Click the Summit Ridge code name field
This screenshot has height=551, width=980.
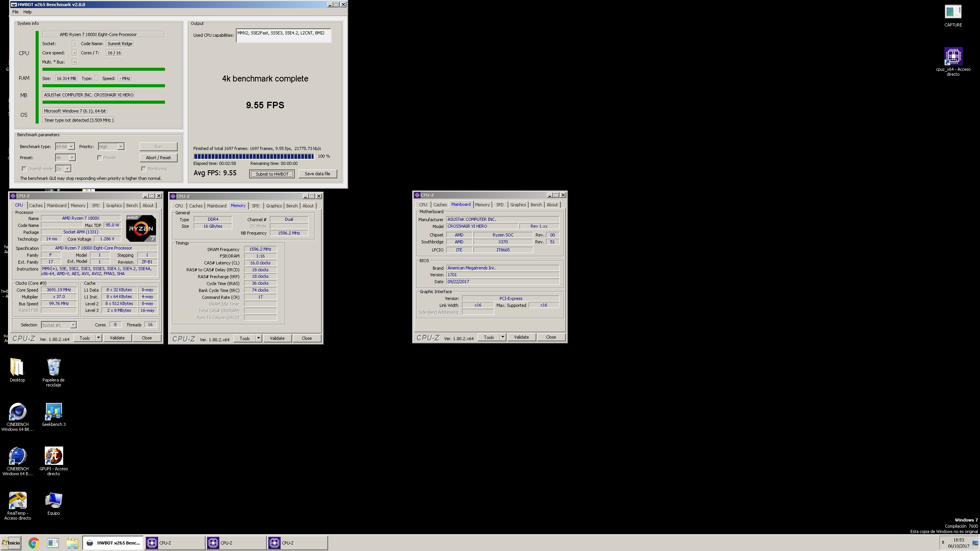pyautogui.click(x=120, y=44)
